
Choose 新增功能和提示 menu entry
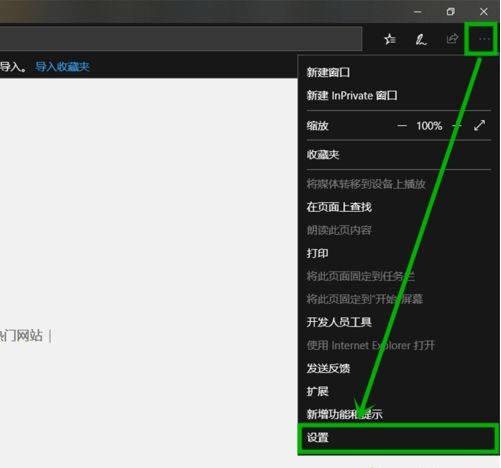coord(344,414)
